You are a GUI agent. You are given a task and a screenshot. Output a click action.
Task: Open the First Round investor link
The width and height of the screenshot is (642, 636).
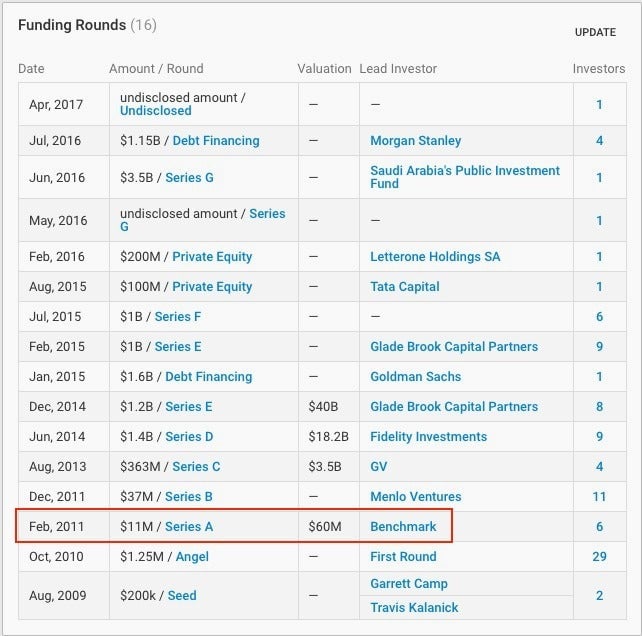[403, 556]
